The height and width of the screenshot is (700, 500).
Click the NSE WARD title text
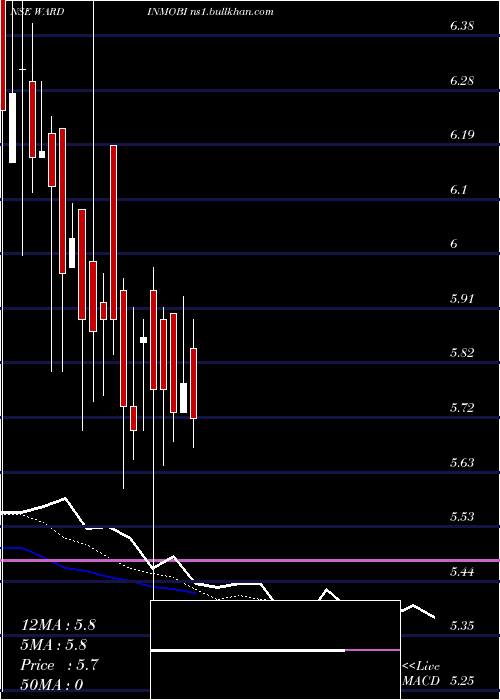[37, 12]
